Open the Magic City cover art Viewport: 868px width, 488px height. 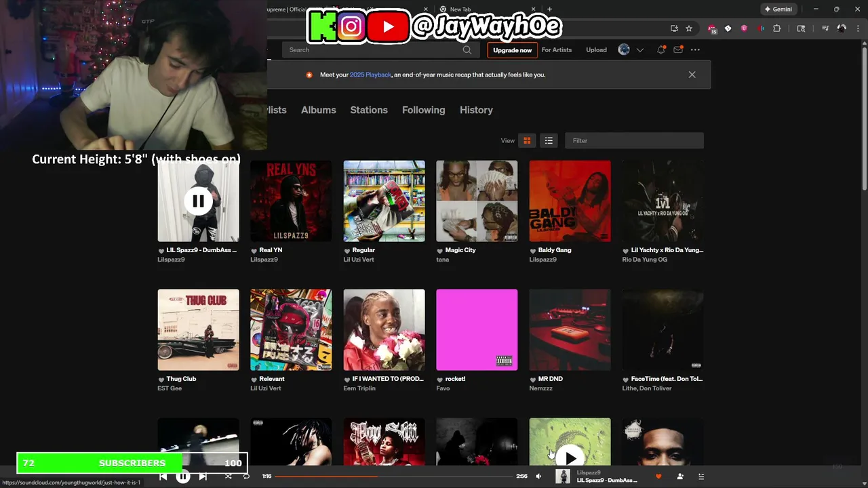click(477, 201)
